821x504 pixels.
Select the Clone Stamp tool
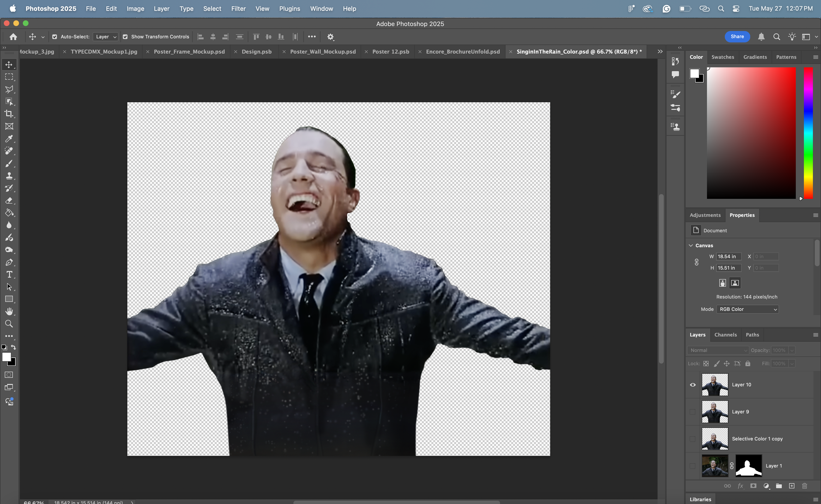[x=9, y=176]
